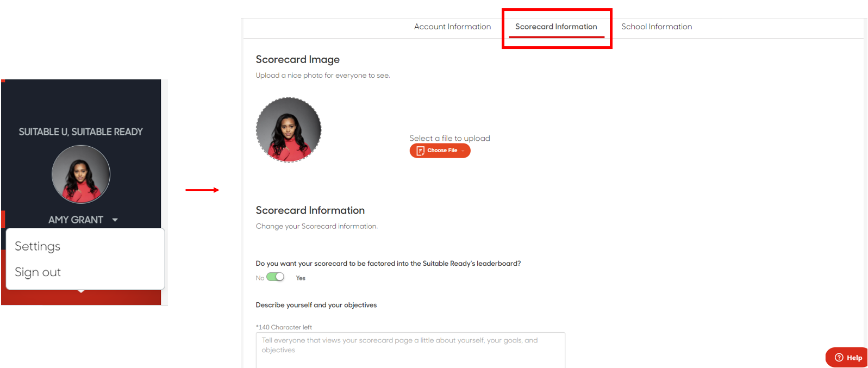Toggle the leaderboard scorecard switch
This screenshot has height=368, width=868.
click(x=276, y=277)
